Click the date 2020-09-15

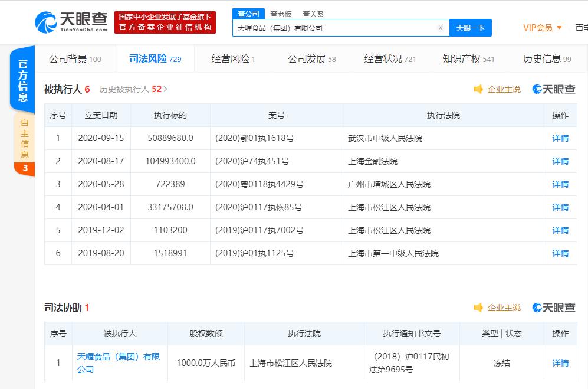point(101,138)
